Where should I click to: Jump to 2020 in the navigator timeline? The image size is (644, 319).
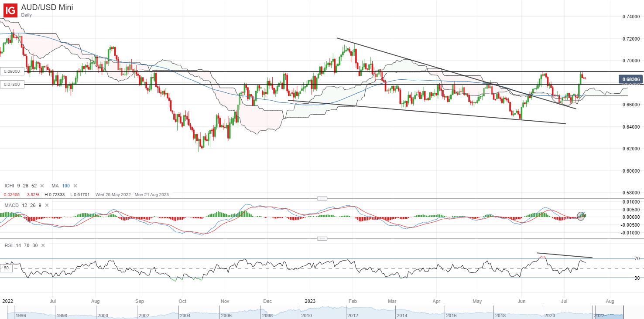click(x=549, y=315)
